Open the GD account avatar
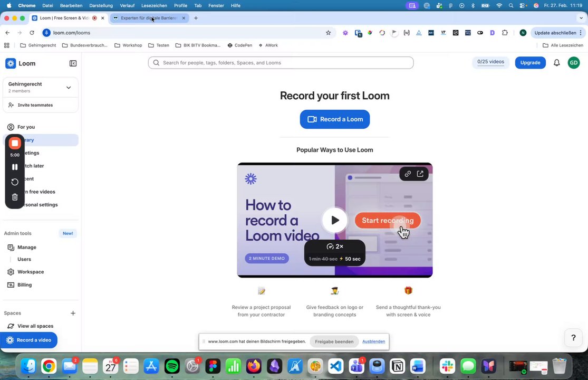 [x=574, y=63]
